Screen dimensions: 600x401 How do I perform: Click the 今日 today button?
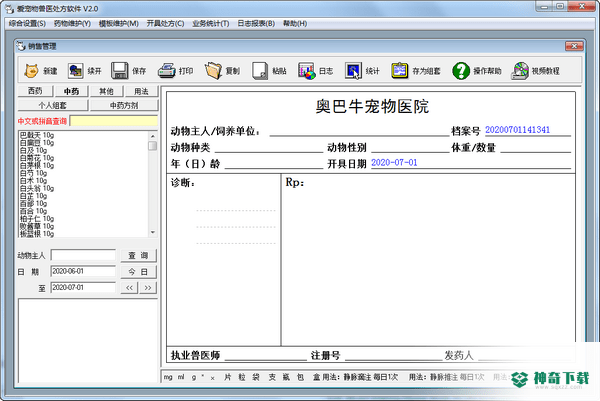pos(138,272)
